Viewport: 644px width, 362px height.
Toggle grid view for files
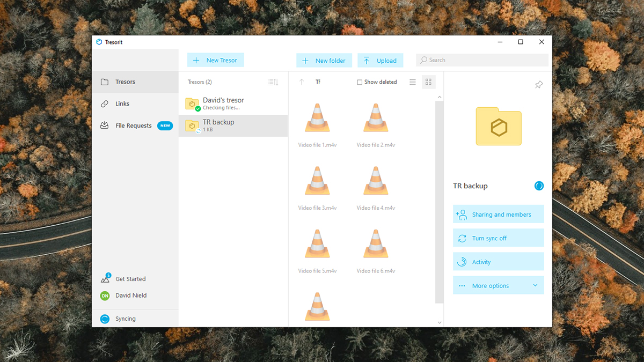pyautogui.click(x=428, y=82)
